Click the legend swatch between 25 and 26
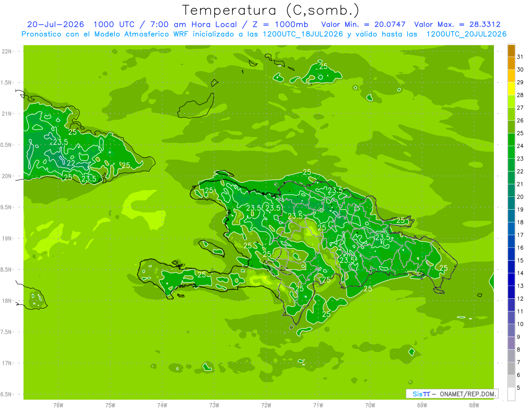This screenshot has width=532, height=411. [x=511, y=127]
